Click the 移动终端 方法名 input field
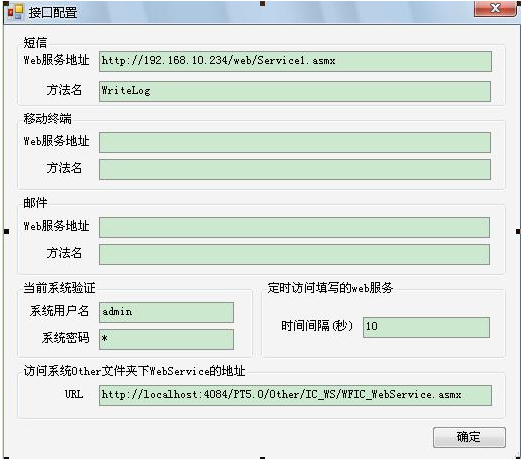This screenshot has height=461, width=522. pos(295,169)
